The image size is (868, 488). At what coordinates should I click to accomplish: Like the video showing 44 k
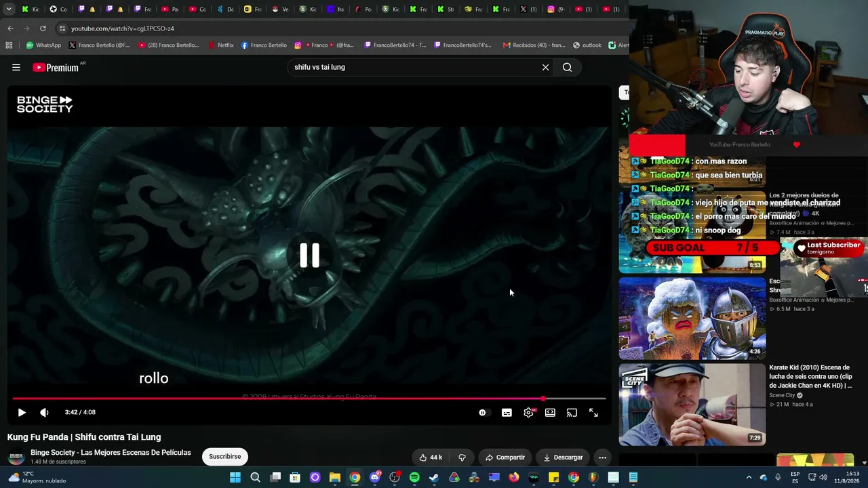click(430, 457)
